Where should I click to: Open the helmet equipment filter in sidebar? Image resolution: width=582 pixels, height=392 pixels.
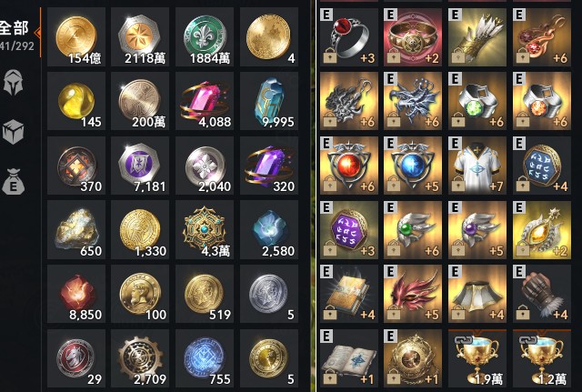tap(14, 83)
